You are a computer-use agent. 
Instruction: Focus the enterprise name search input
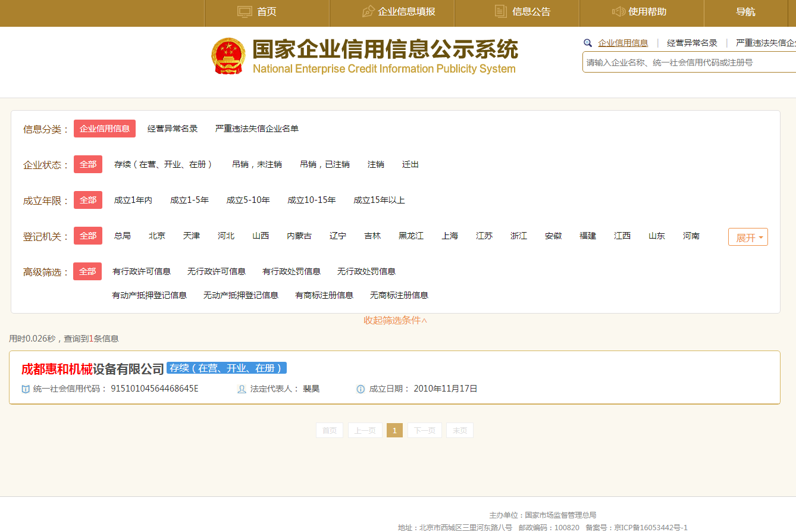coord(689,62)
